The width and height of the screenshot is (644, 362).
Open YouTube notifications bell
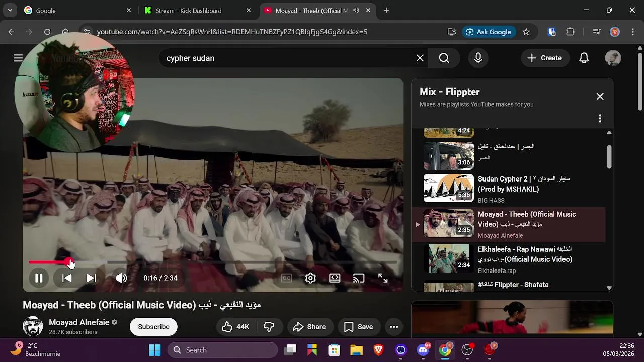584,58
